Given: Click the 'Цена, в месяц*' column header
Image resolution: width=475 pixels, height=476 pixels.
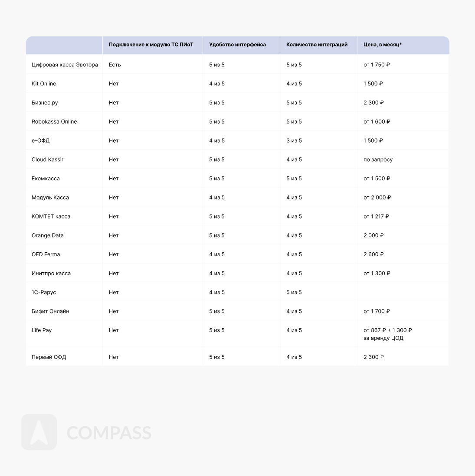Looking at the screenshot, I should [383, 45].
